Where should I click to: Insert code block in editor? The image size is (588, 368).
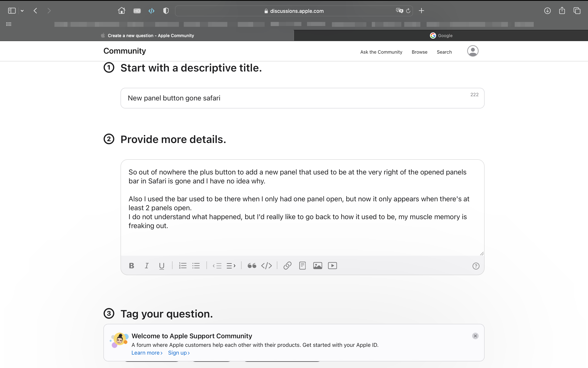(266, 266)
